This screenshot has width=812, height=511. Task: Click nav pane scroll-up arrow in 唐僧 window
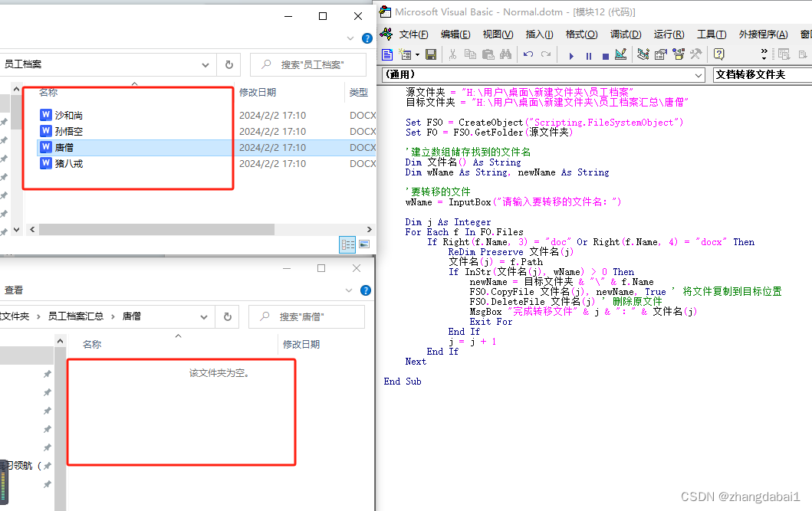click(x=60, y=341)
